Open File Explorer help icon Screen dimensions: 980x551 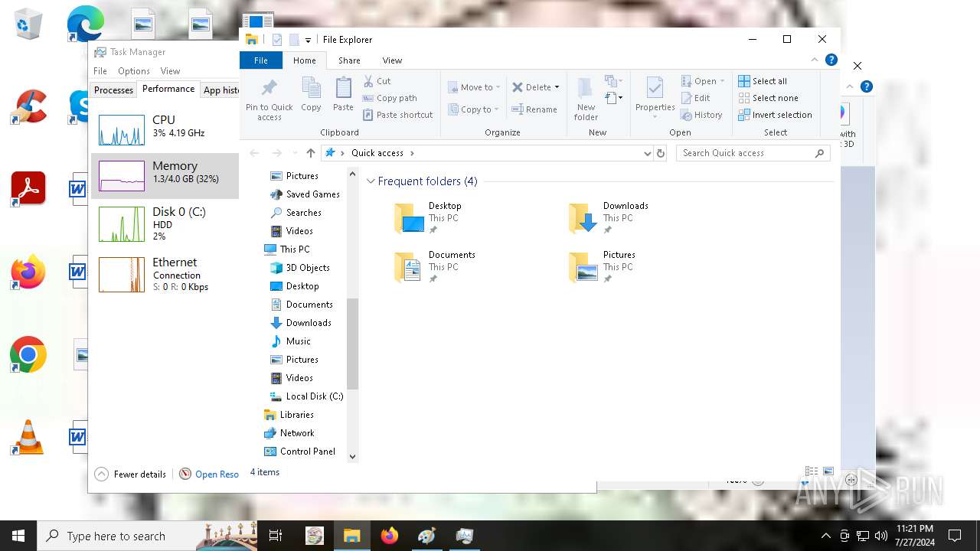pos(831,60)
